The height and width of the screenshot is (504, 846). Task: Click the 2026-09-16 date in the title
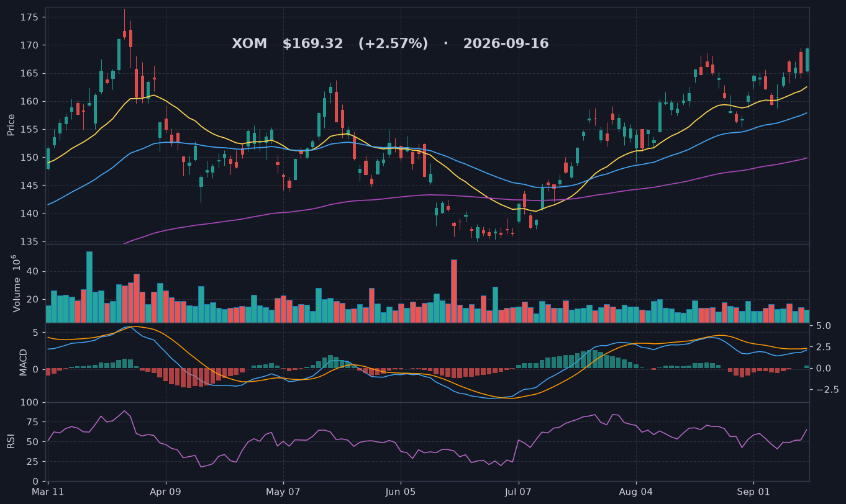point(506,43)
